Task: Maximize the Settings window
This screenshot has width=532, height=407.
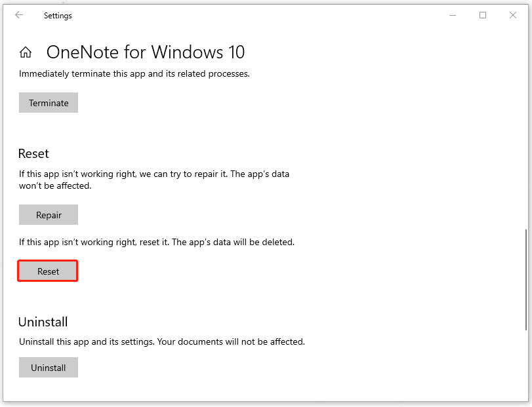Action: 483,14
